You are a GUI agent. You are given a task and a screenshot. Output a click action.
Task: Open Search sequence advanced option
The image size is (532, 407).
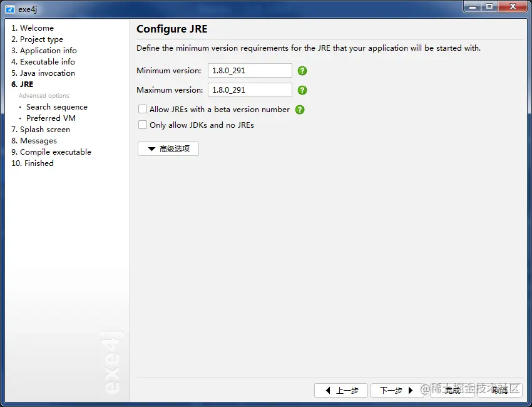pyautogui.click(x=57, y=107)
